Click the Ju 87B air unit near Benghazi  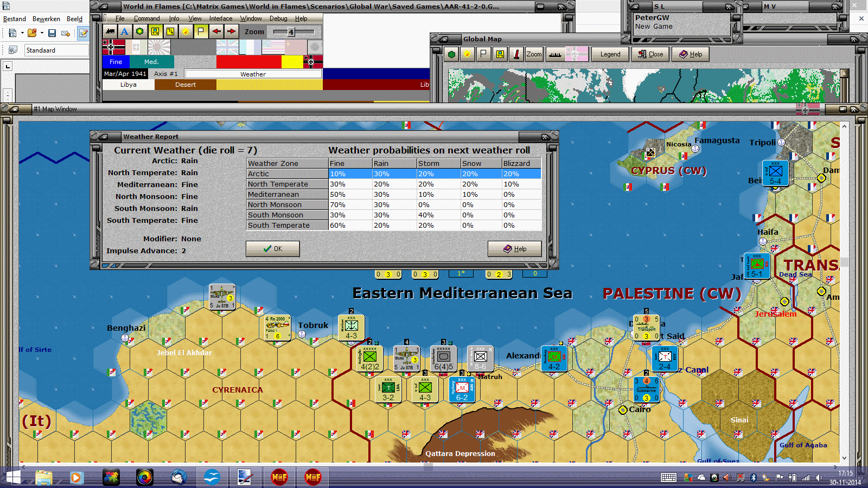(222, 297)
